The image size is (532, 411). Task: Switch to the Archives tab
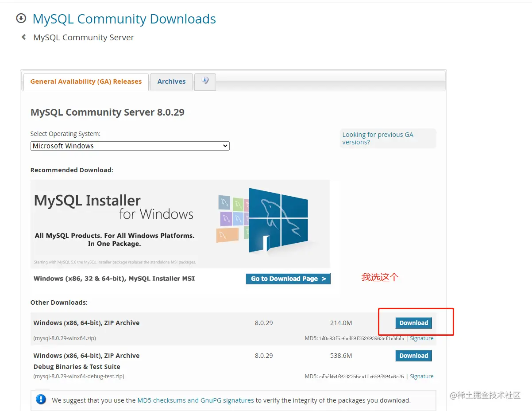click(171, 81)
